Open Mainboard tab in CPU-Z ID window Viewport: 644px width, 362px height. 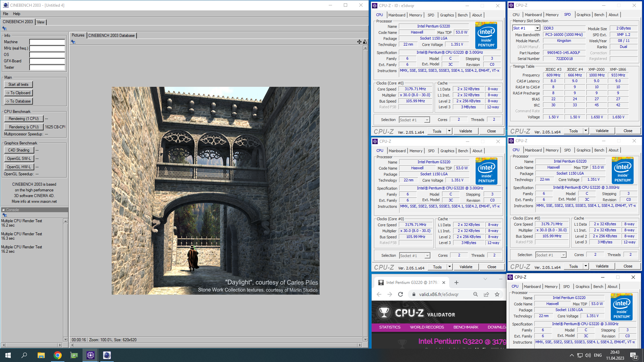click(397, 15)
